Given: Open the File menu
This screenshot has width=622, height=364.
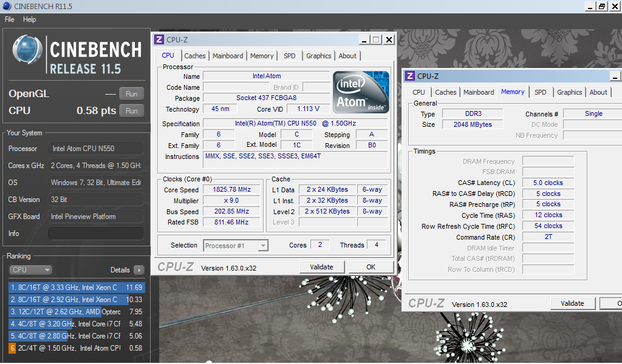Looking at the screenshot, I should click(x=10, y=19).
